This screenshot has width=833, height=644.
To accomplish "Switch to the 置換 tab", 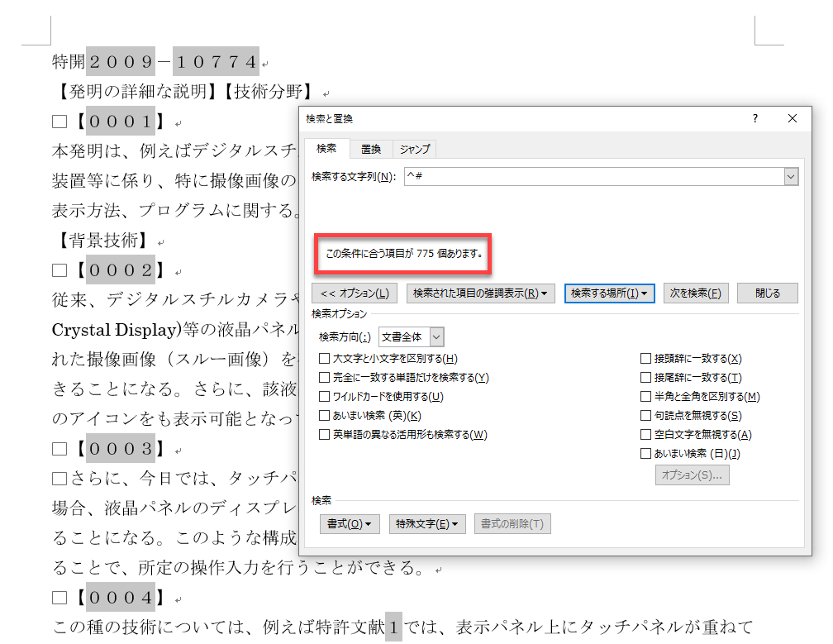I will (371, 150).
